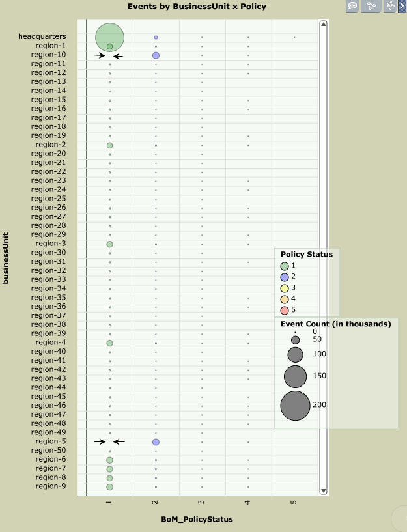Click x-axis tick label '2'

155,502
